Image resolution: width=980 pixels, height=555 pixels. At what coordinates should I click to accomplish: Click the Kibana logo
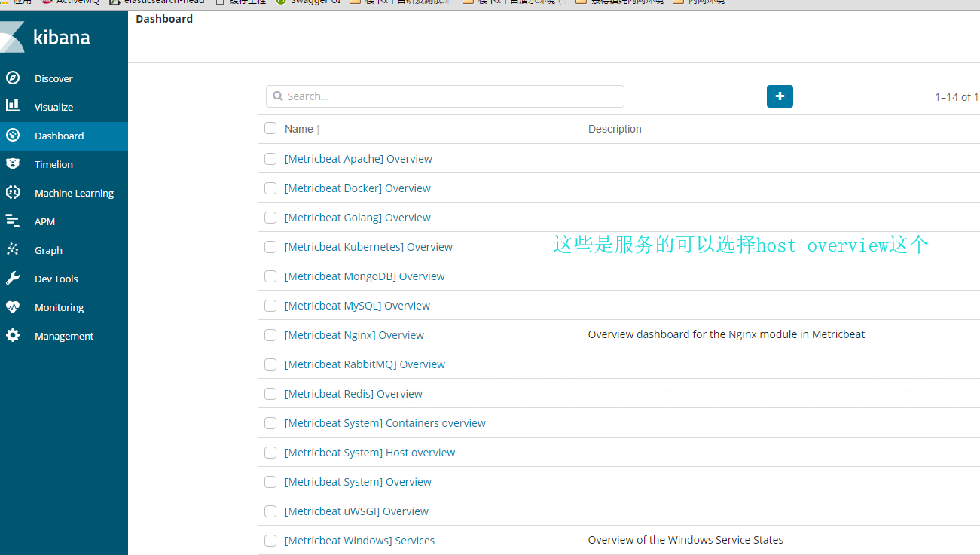pyautogui.click(x=45, y=36)
